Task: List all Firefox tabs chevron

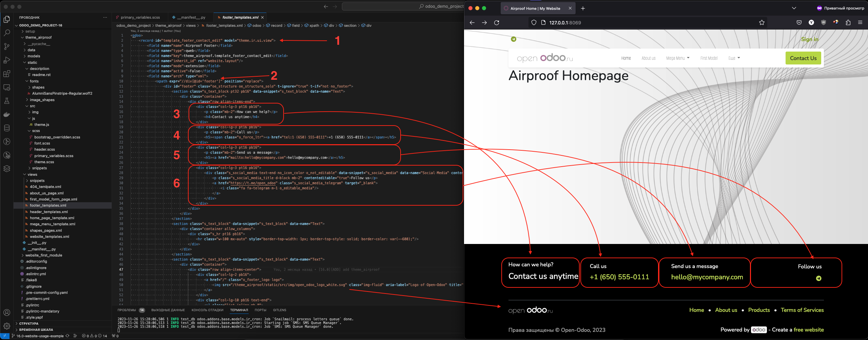Action: pyautogui.click(x=794, y=8)
